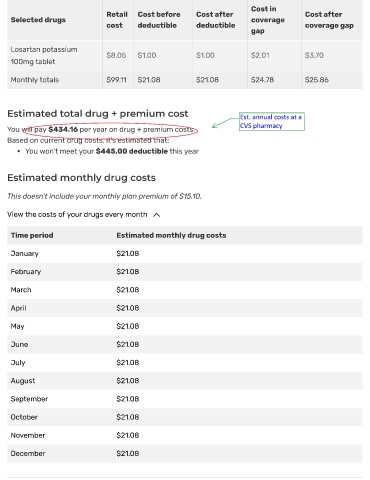Select the 'Retail cost' column header
The height and width of the screenshot is (480, 370).
pyautogui.click(x=117, y=20)
